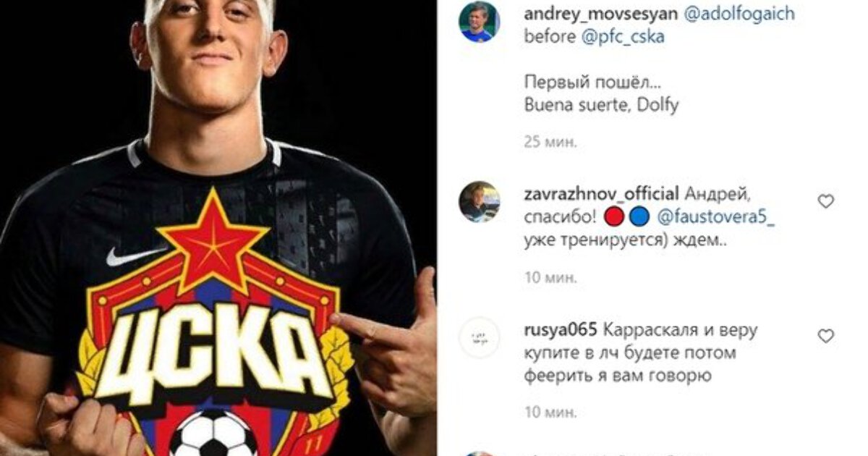Screen dimensions: 868x456
Task: Click the rusya065 username
Action: tap(560, 330)
